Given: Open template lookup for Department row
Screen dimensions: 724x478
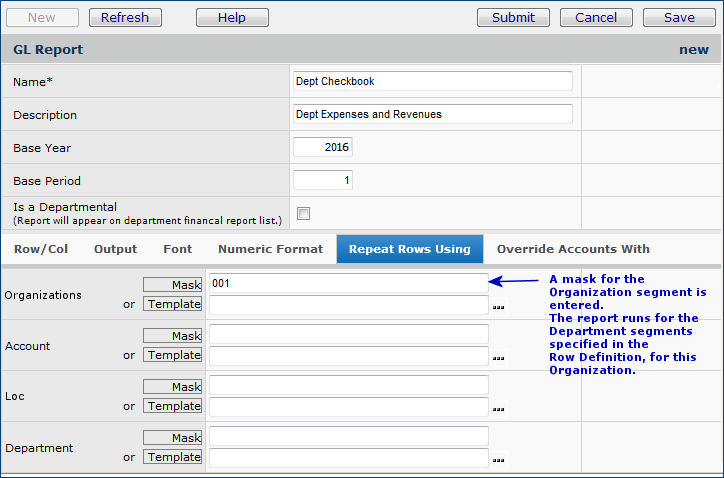Looking at the screenshot, I should (x=498, y=460).
